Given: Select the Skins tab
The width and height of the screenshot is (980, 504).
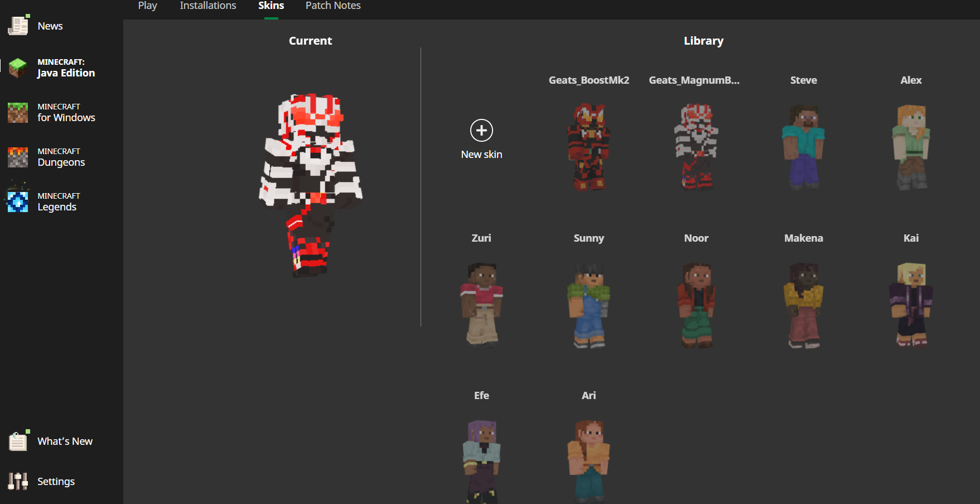Looking at the screenshot, I should coord(271,6).
